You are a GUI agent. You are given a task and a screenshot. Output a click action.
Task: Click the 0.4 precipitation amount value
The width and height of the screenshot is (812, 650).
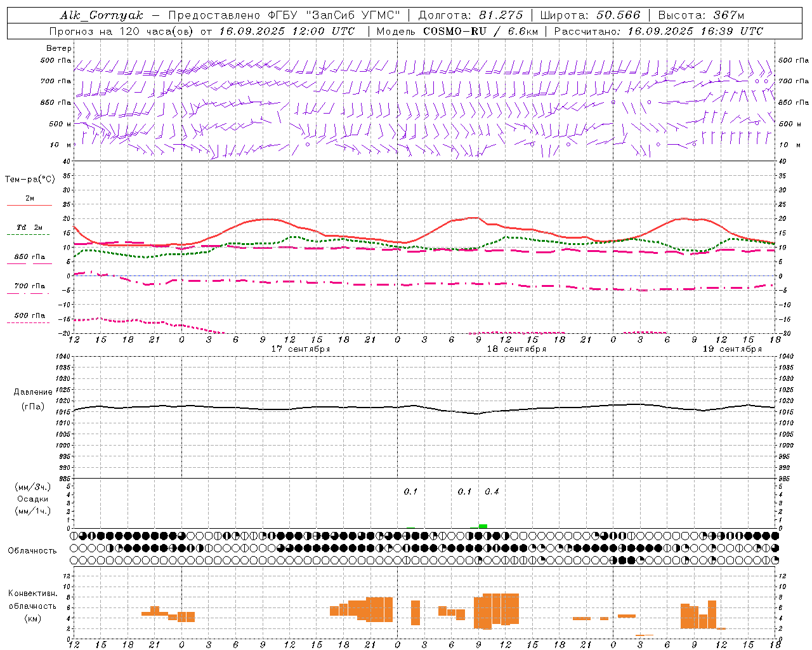(492, 491)
